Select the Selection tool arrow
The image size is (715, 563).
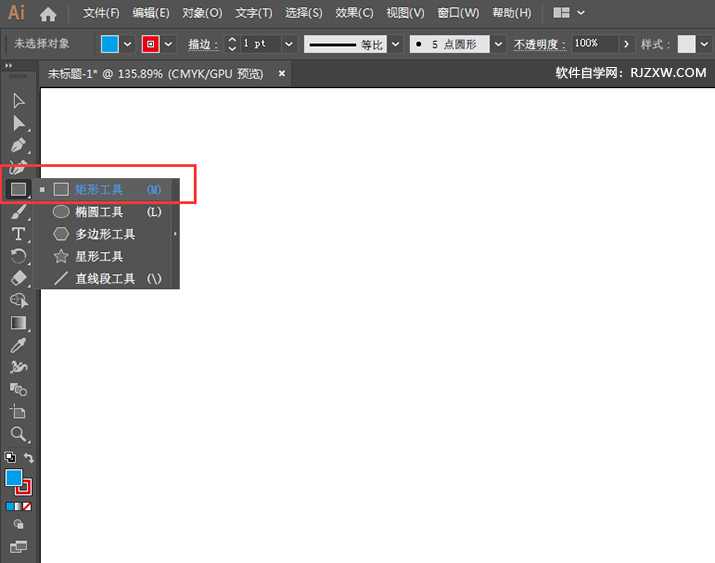pos(18,101)
